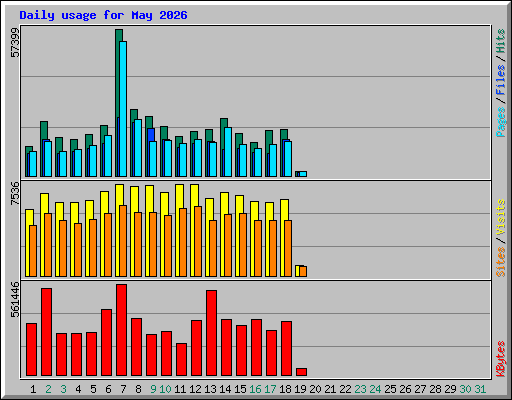Click the tallest cyan Pages bar for day 7
Viewport: 512px width, 400px height.
[x=123, y=109]
